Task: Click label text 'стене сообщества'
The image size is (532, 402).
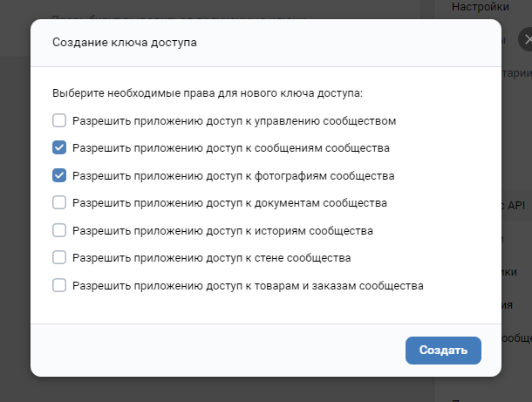Action: [x=309, y=257]
